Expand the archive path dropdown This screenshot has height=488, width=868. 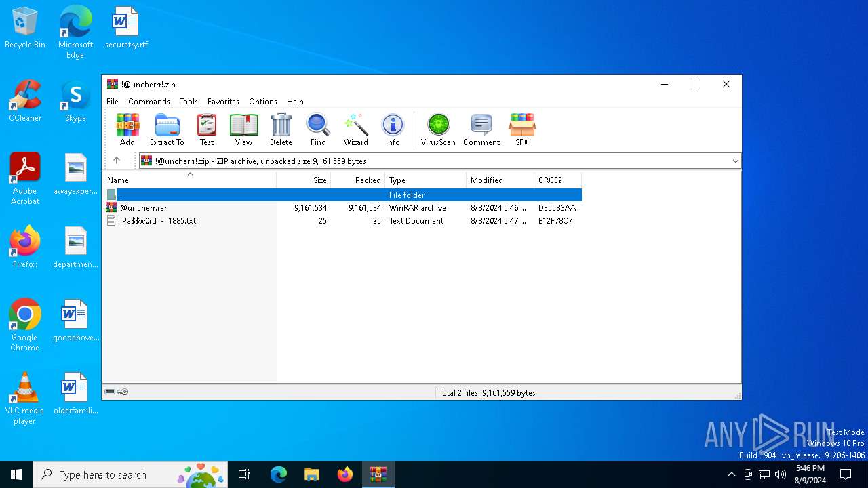[735, 161]
